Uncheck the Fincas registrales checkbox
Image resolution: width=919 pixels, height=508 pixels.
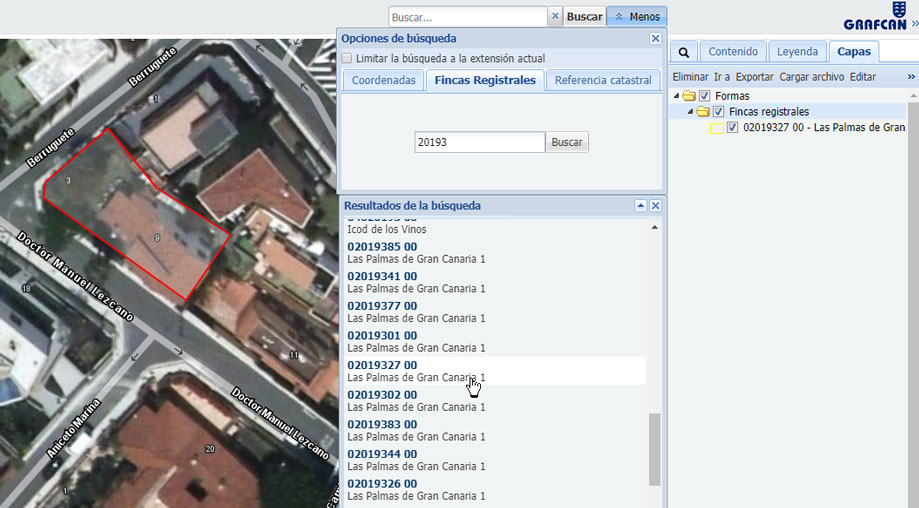pos(719,111)
